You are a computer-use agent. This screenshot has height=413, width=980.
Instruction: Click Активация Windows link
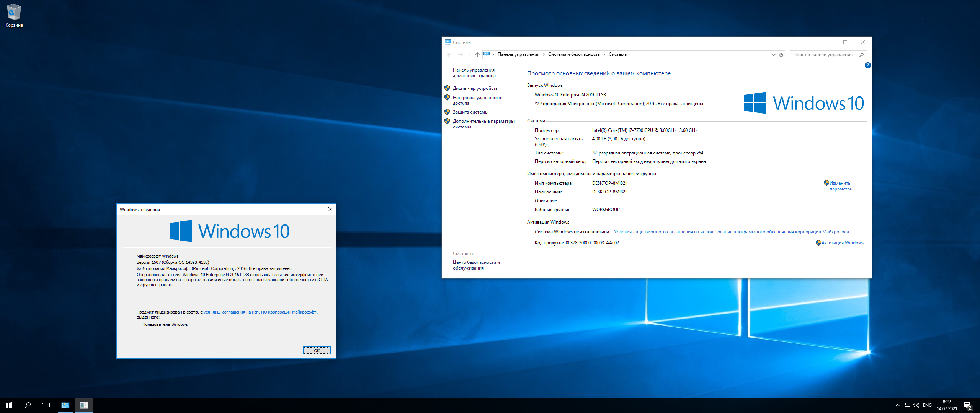pos(842,243)
